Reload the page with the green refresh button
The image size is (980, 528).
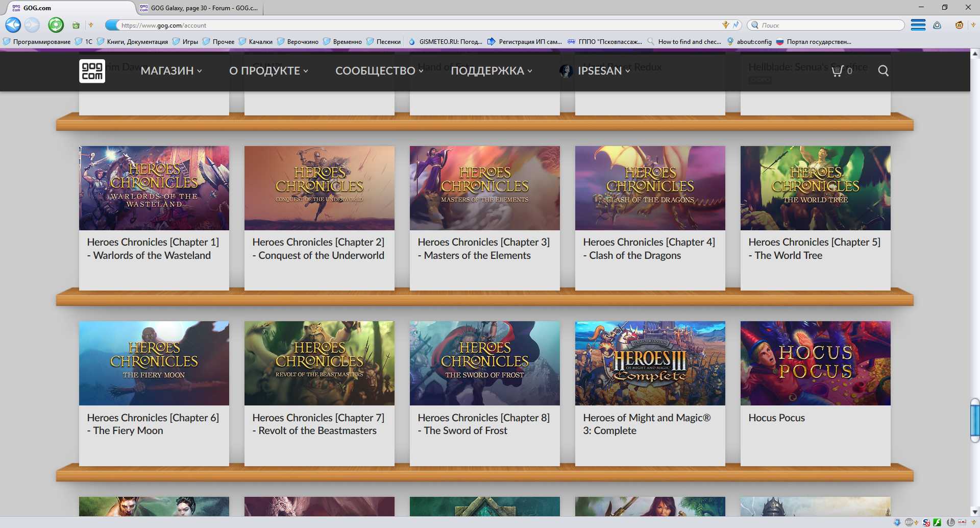[56, 25]
